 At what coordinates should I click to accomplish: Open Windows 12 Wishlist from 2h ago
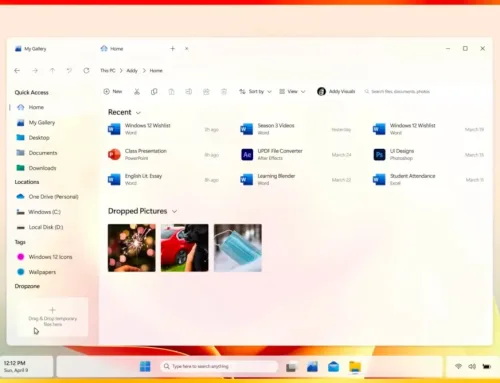coord(163,129)
